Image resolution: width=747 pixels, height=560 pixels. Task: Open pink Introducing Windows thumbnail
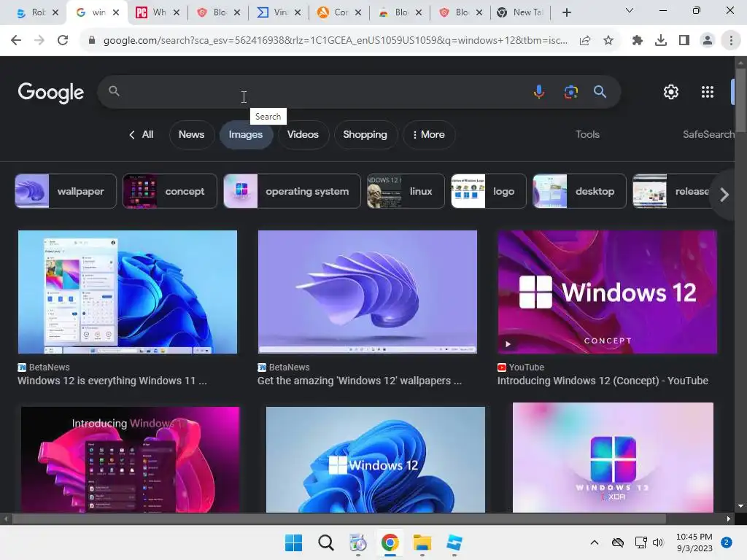131,459
